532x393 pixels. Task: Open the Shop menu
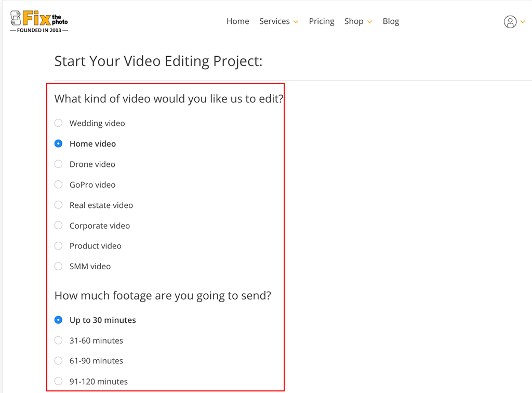click(353, 21)
